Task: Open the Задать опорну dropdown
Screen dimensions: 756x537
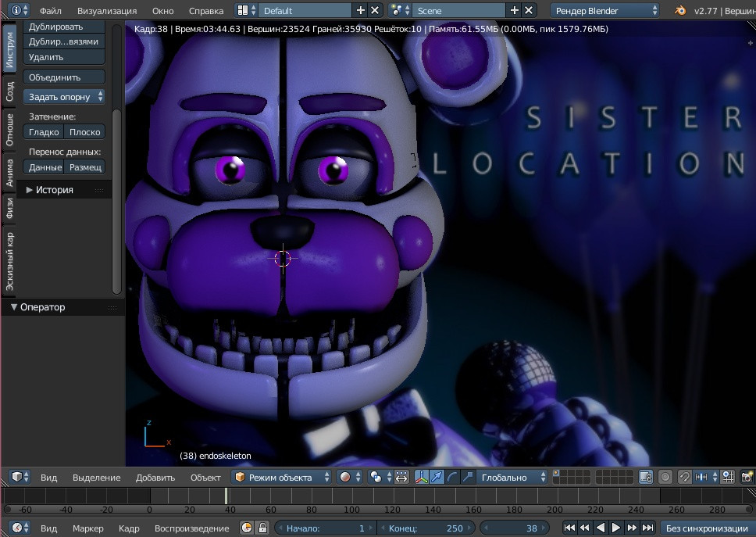Action: [x=64, y=96]
